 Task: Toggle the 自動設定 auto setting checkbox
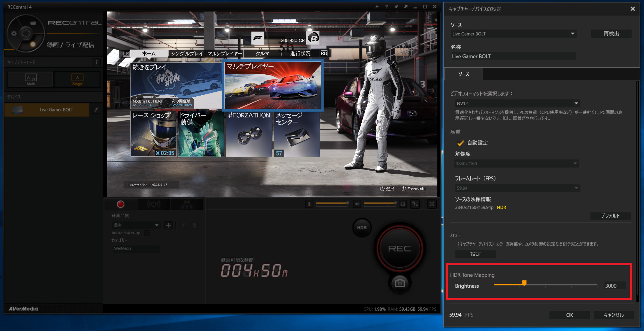coord(460,143)
